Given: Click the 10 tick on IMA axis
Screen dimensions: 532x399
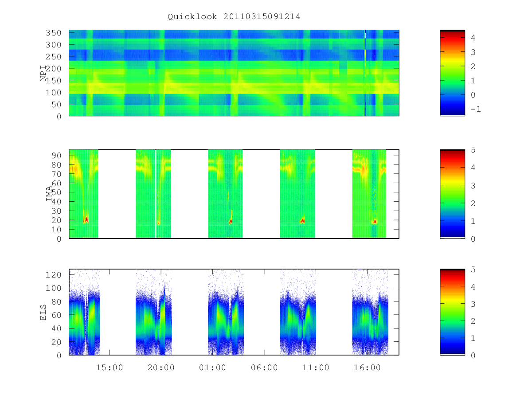Looking at the screenshot, I should pos(58,229).
